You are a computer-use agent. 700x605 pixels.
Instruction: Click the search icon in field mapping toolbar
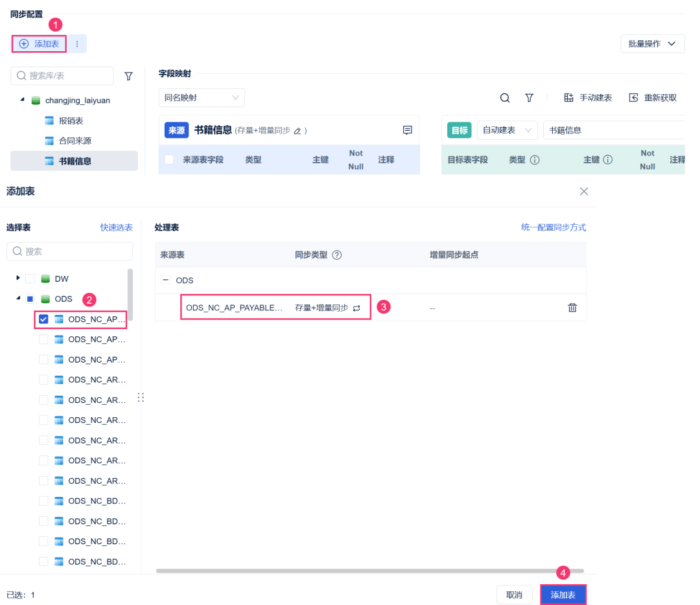(504, 98)
